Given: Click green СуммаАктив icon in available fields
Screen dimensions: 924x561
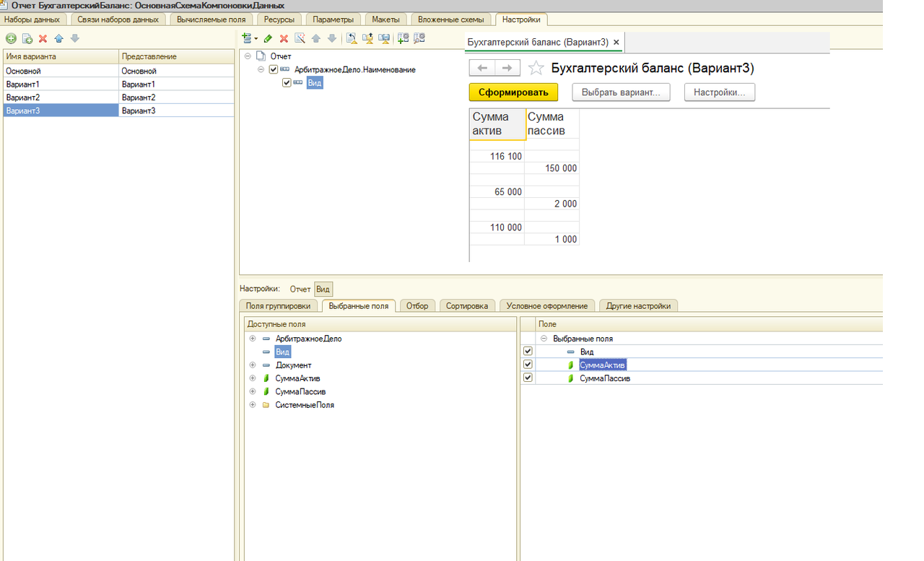Looking at the screenshot, I should 266,378.
